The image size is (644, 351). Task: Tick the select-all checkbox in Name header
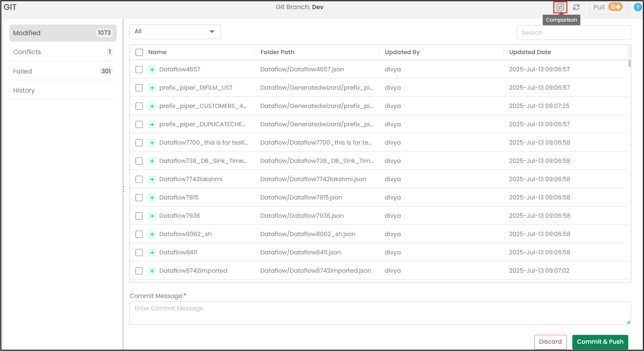pos(139,52)
